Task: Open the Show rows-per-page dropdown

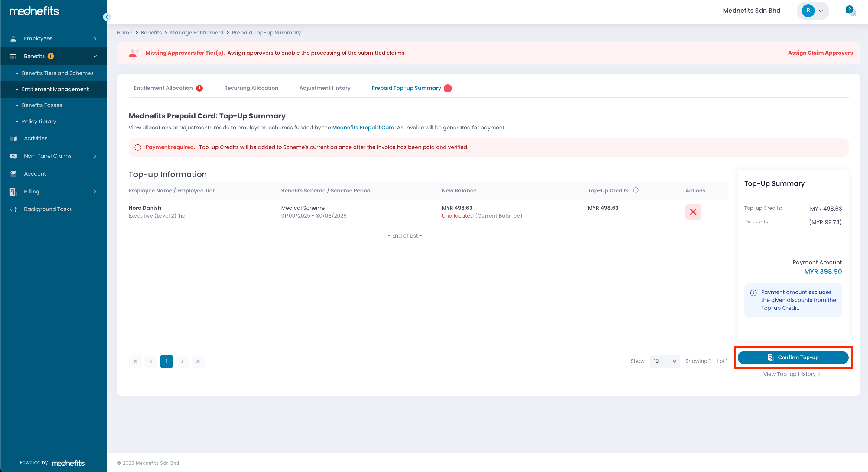Action: 665,361
